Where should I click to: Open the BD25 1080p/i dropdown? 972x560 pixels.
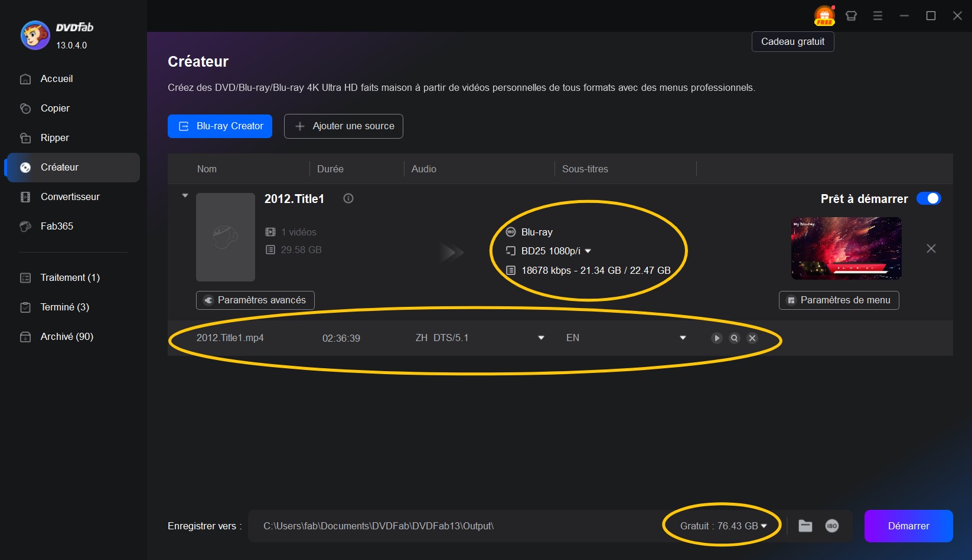587,251
